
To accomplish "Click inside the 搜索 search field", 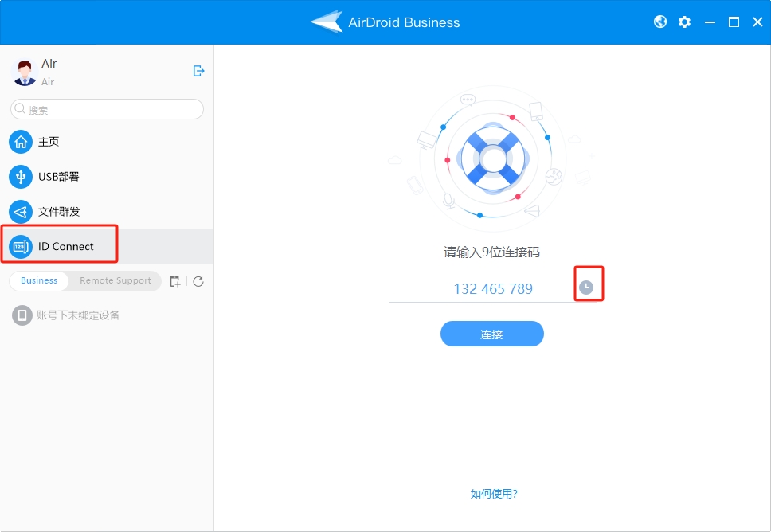I will 108,109.
